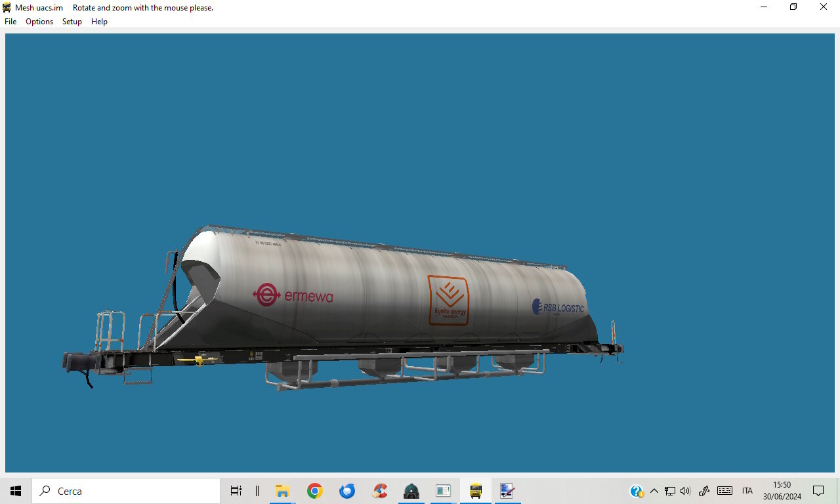
Task: Open the Help menu
Action: (99, 22)
